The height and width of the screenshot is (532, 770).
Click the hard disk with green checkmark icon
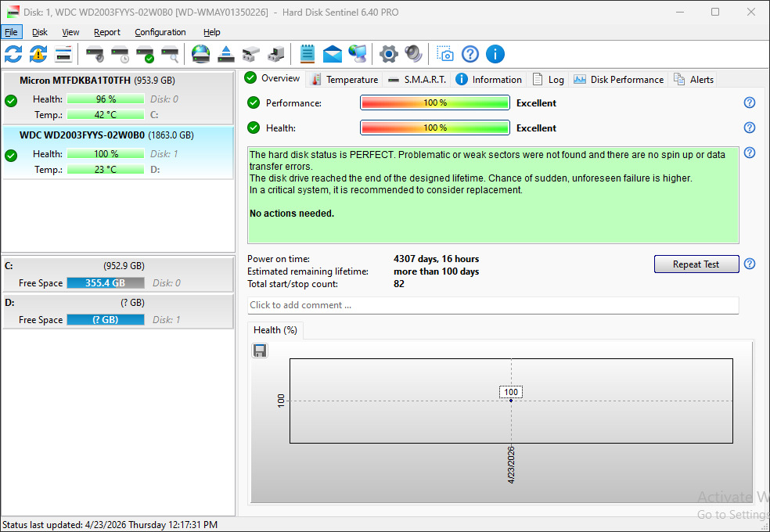click(x=145, y=54)
